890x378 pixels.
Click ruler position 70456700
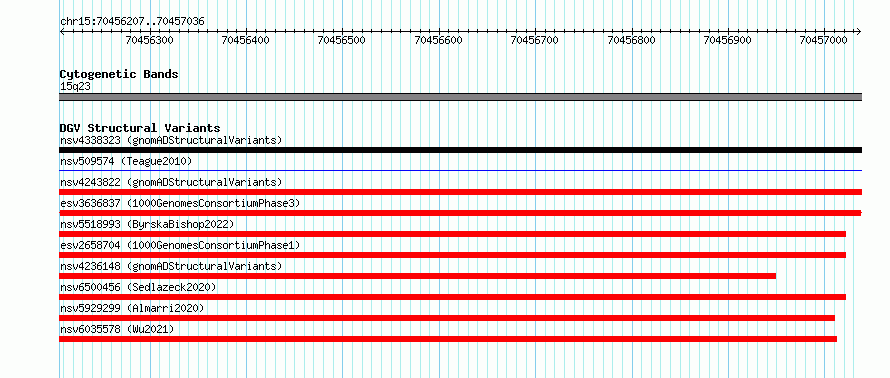[x=535, y=40]
